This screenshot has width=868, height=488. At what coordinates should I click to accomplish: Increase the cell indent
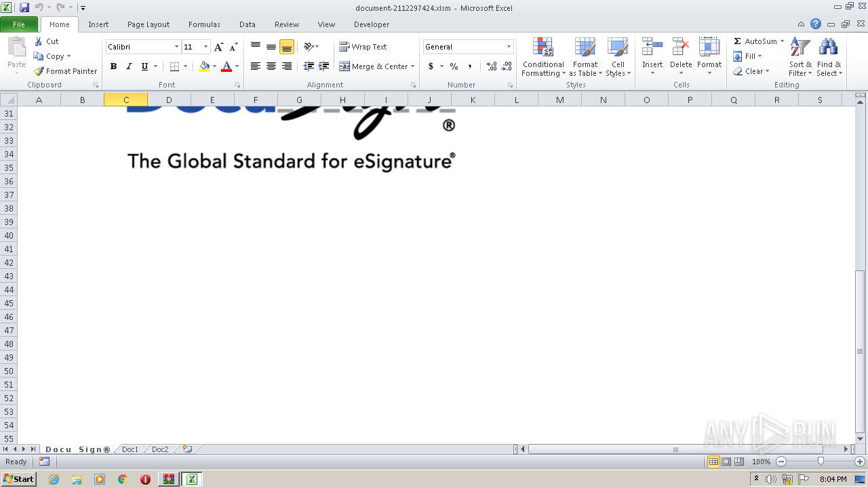point(324,66)
